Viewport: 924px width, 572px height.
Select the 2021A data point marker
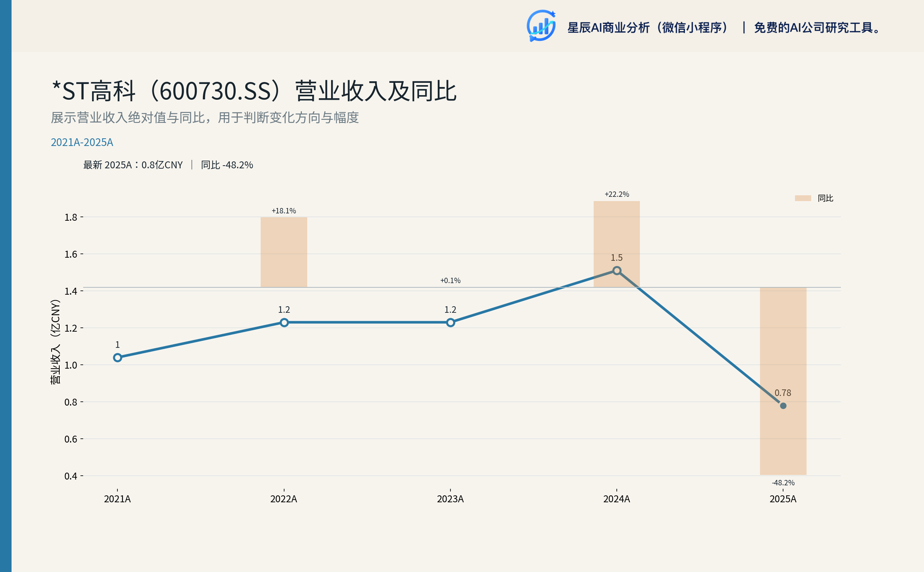[117, 357]
